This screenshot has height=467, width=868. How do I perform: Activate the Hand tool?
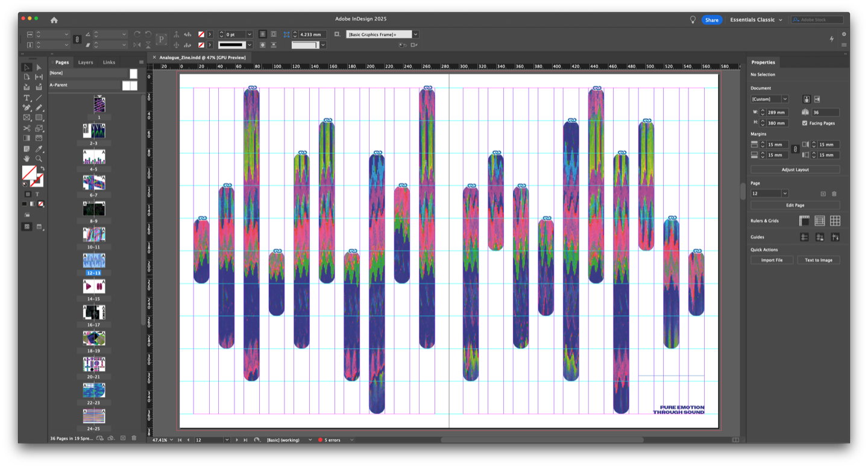(27, 158)
